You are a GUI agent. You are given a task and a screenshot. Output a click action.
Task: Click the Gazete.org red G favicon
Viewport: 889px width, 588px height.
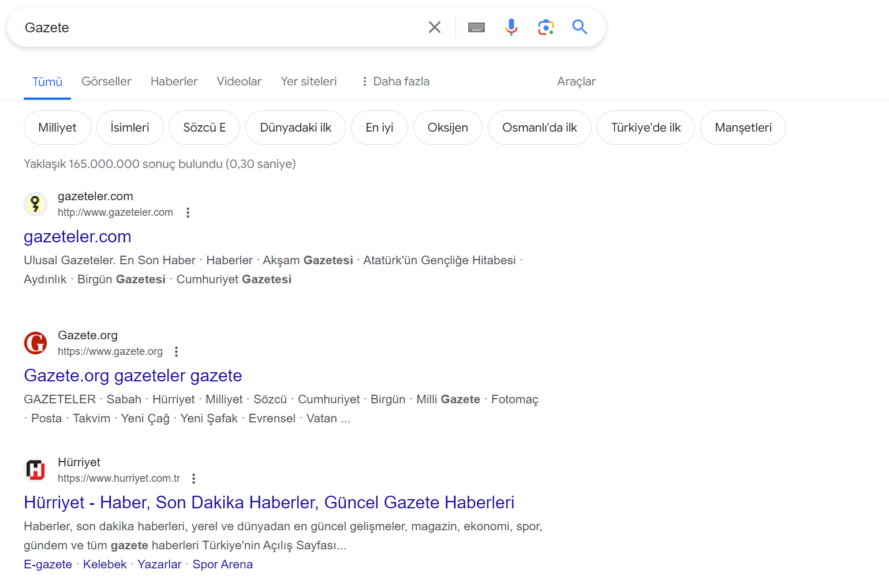pos(35,343)
